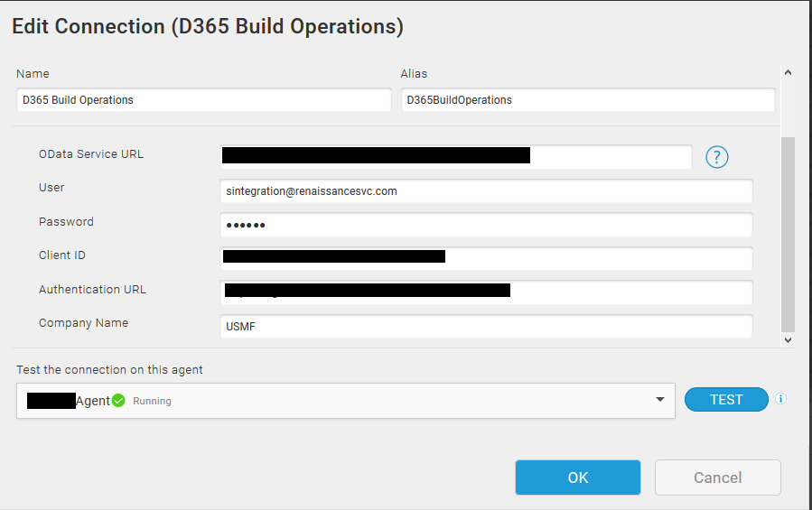
Task: Click the 'Client ID' label
Action: coord(62,255)
